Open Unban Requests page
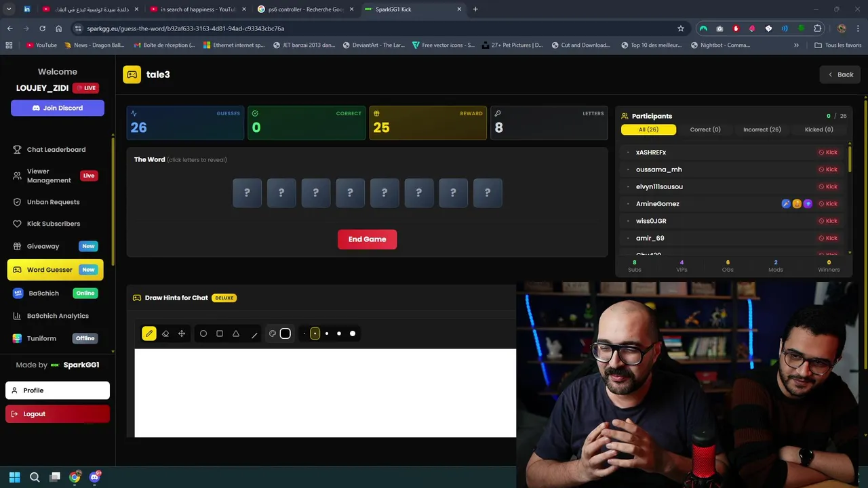Image resolution: width=868 pixels, height=488 pixels. (57, 202)
